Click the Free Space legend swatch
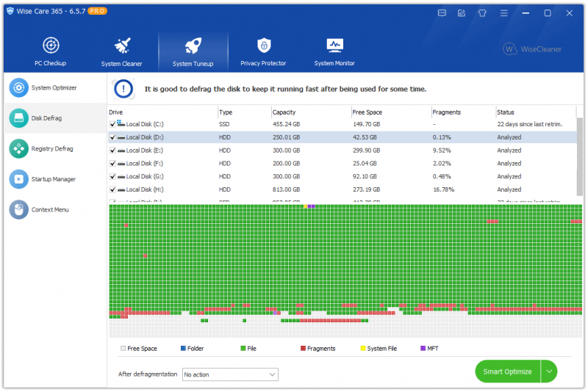This screenshot has width=588, height=392. 123,349
